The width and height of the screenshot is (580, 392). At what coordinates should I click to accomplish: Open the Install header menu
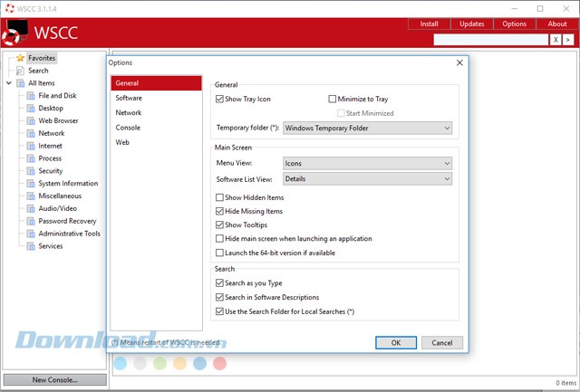pos(429,24)
